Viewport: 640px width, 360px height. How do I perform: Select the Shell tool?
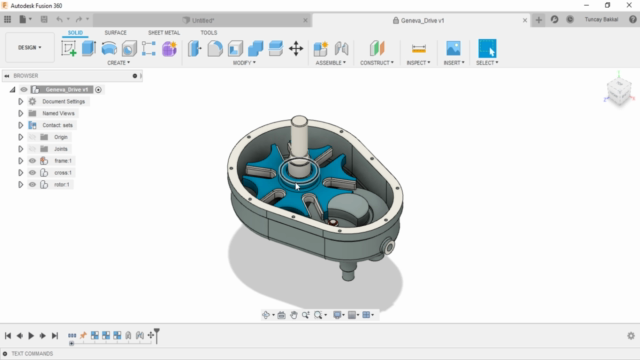pyautogui.click(x=236, y=49)
